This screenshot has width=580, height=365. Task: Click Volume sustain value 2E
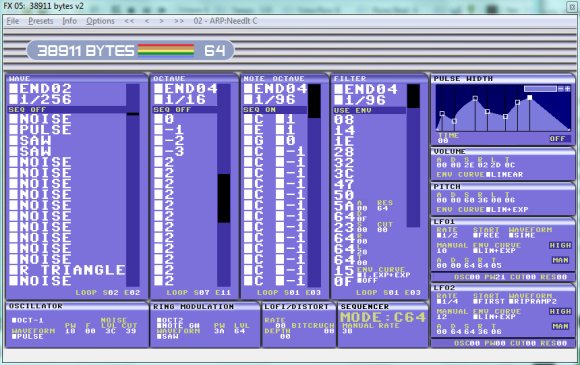coord(469,165)
